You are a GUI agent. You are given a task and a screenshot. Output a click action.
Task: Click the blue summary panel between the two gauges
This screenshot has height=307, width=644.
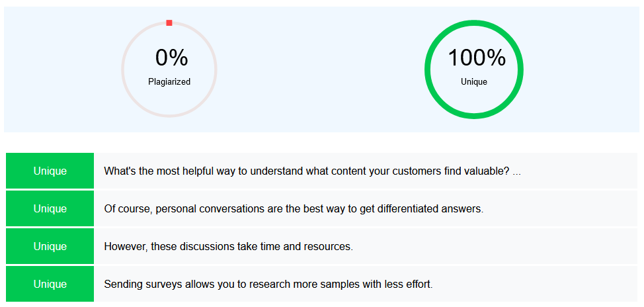[321, 69]
